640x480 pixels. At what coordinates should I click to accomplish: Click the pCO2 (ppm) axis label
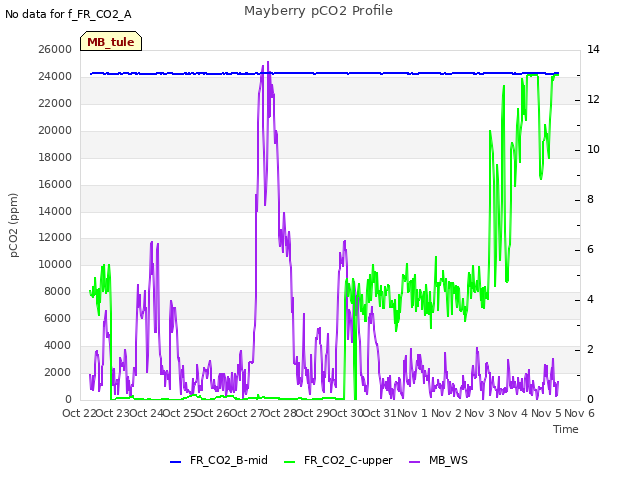[13, 225]
